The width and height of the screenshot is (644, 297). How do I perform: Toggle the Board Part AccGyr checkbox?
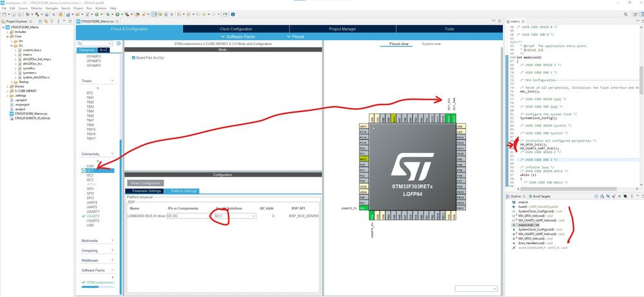coord(133,58)
